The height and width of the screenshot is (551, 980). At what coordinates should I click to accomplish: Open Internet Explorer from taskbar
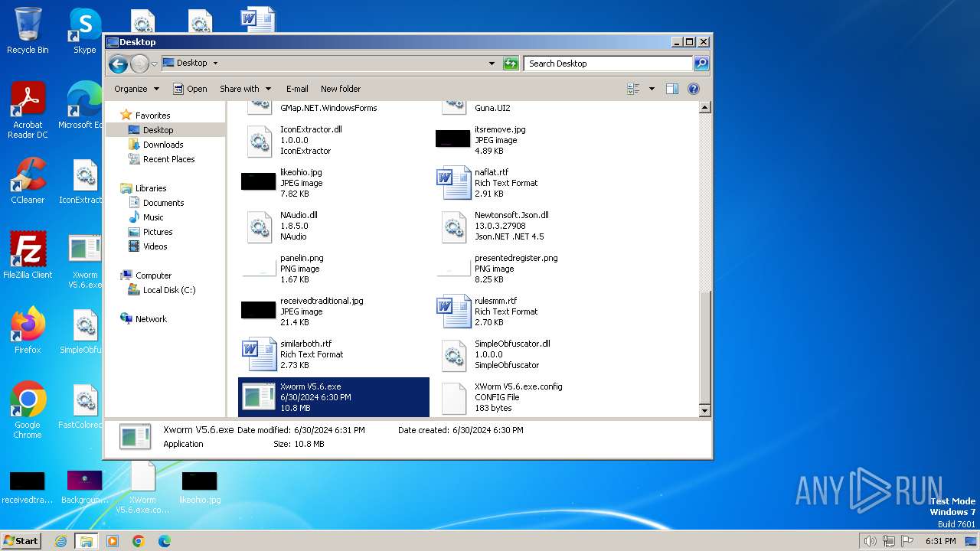click(x=60, y=541)
